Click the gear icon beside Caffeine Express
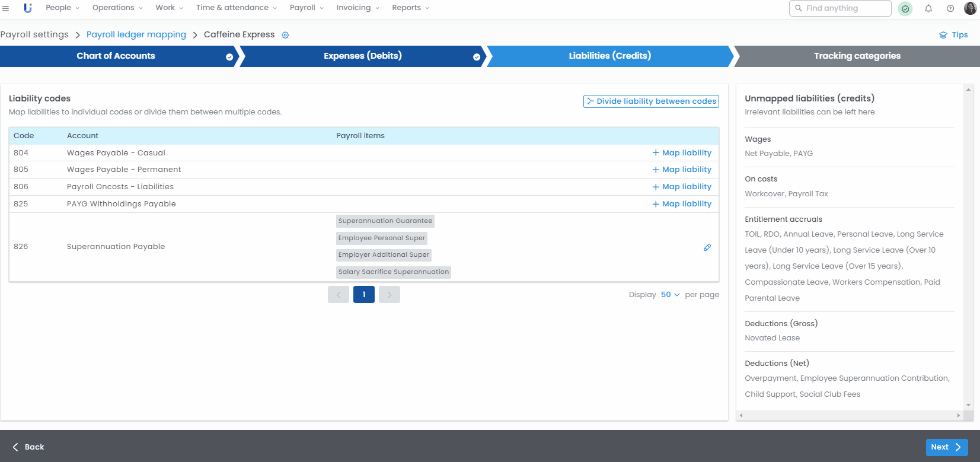This screenshot has width=980, height=462. click(285, 35)
